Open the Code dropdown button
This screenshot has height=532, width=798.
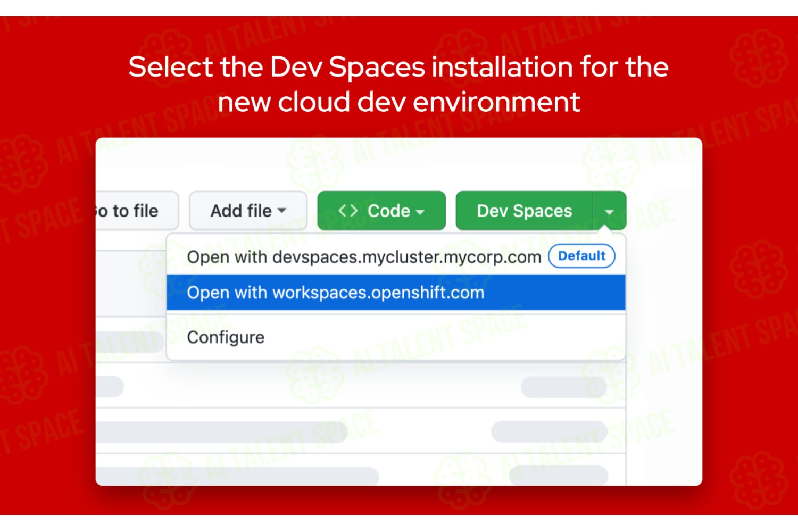click(381, 211)
